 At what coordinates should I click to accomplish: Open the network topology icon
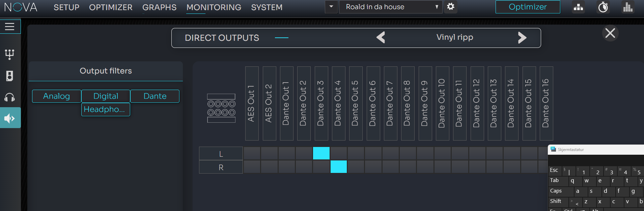click(x=578, y=7)
